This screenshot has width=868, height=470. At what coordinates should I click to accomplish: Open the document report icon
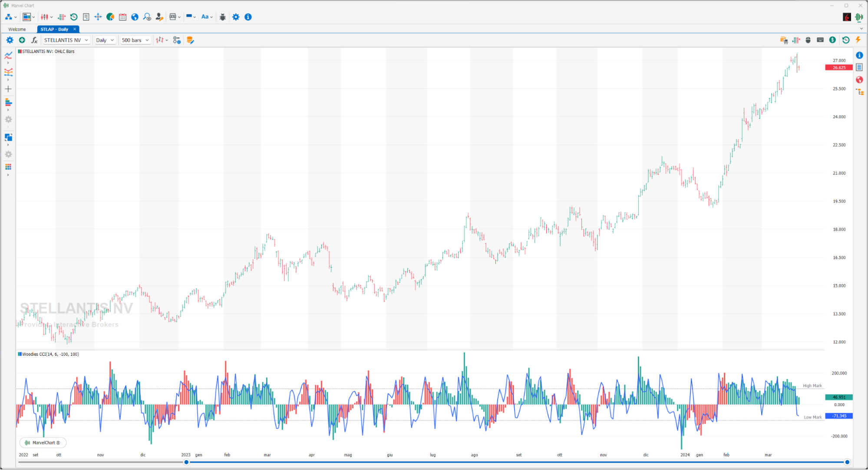tap(86, 17)
